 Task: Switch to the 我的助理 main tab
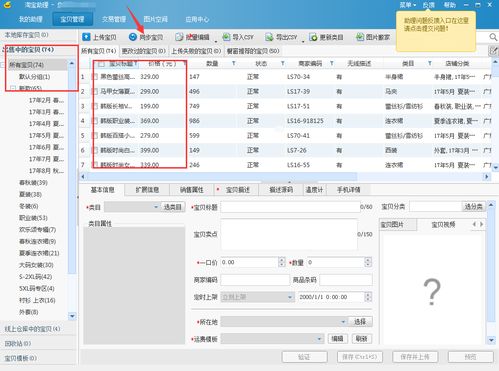coord(31,19)
